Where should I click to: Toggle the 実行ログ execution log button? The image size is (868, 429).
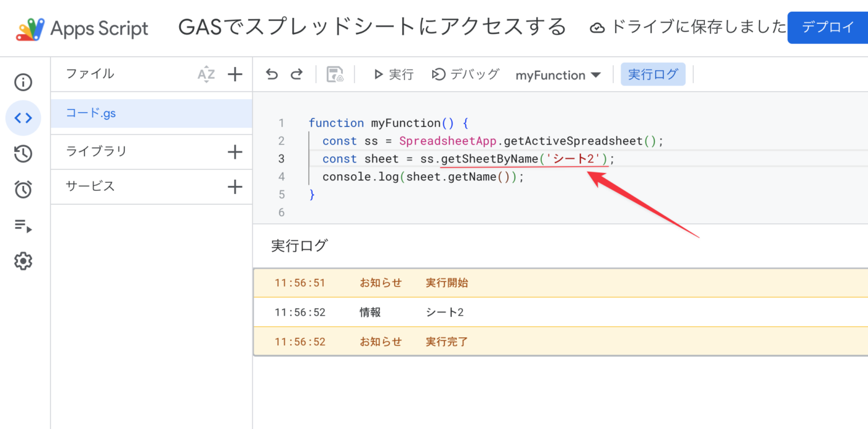click(x=653, y=74)
